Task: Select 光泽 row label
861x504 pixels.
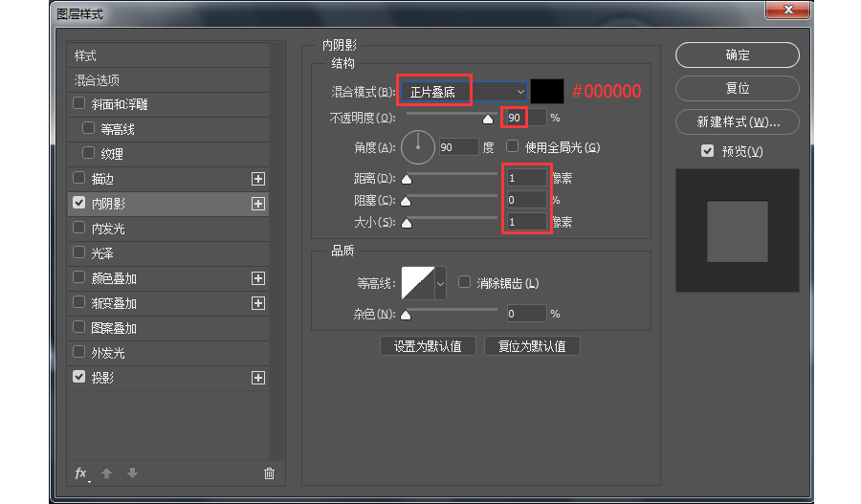Action: click(102, 253)
